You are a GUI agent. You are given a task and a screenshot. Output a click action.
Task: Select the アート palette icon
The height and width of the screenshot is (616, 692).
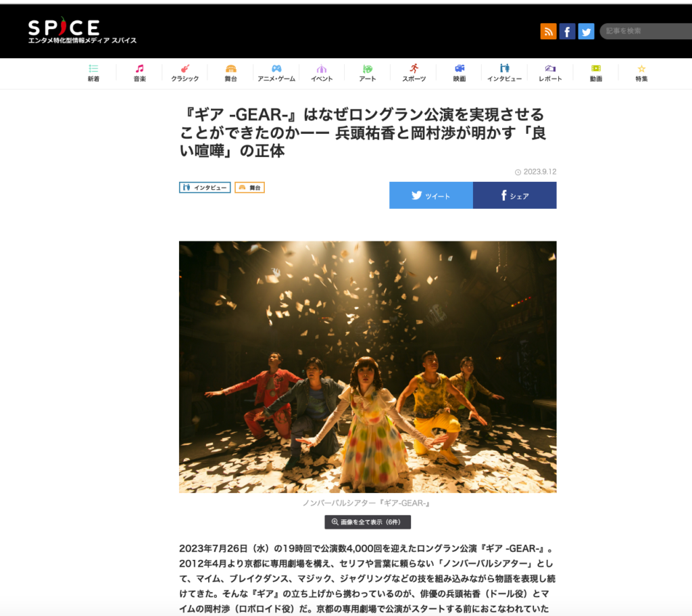point(368,68)
